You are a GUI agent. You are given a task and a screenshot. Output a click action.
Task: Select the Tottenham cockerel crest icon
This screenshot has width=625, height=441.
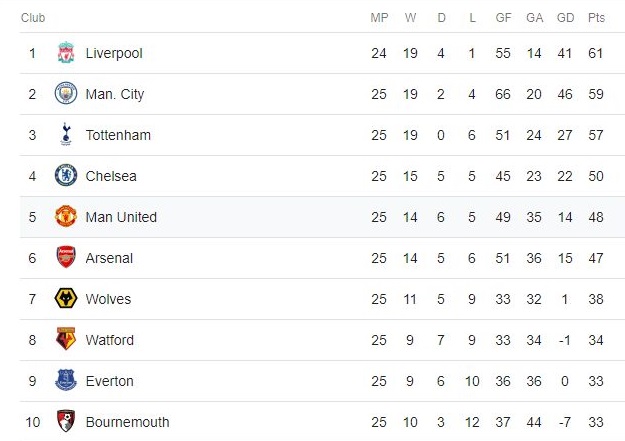66,135
